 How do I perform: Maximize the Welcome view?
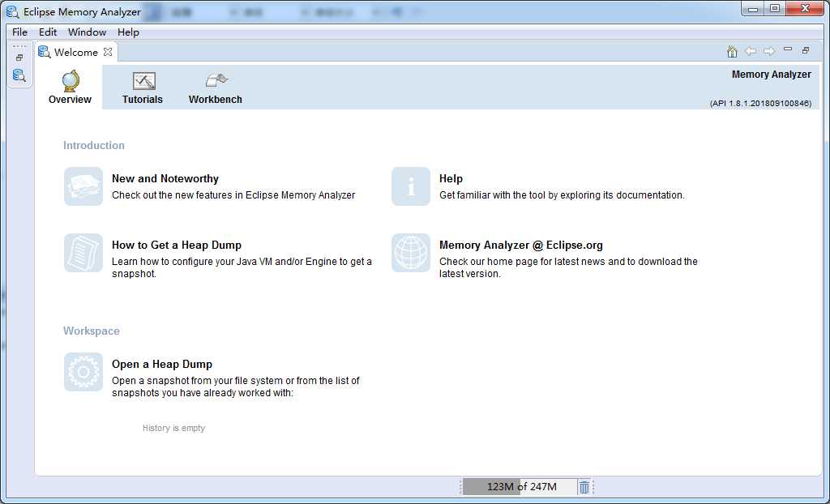806,50
